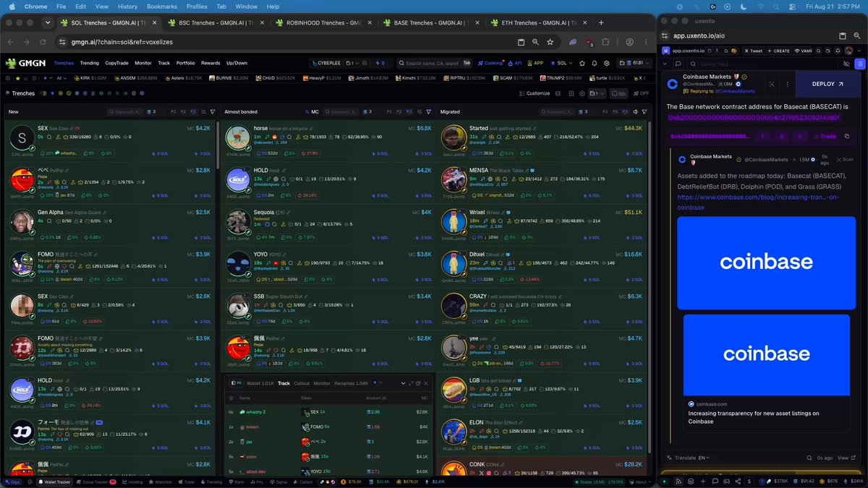Image resolution: width=868 pixels, height=488 pixels.
Task: Open GMGN settings gear in header
Action: (607, 63)
